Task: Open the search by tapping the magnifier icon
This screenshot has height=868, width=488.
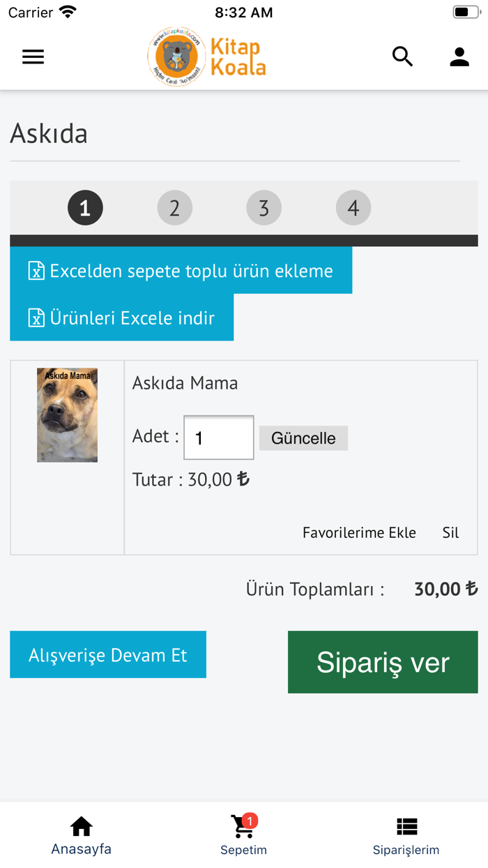Action: [x=402, y=57]
